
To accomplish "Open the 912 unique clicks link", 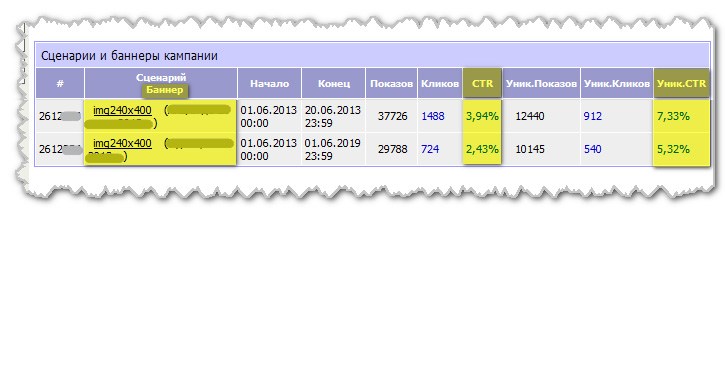I will pos(593,116).
